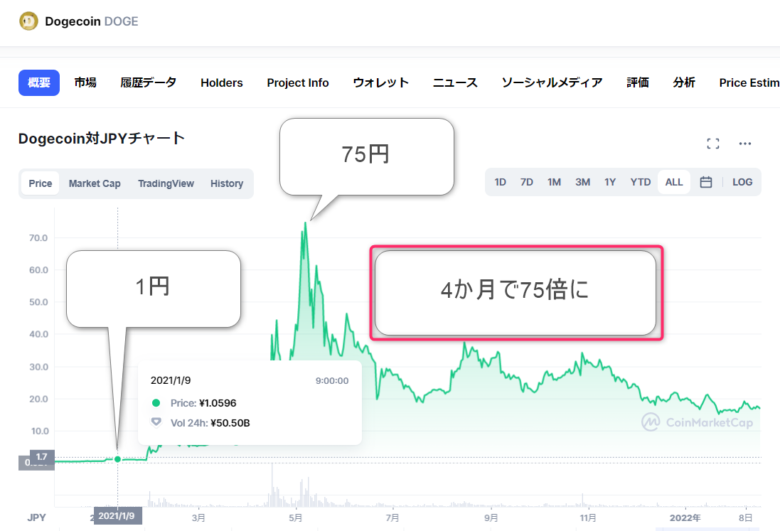Set chart range to ALL

674,182
